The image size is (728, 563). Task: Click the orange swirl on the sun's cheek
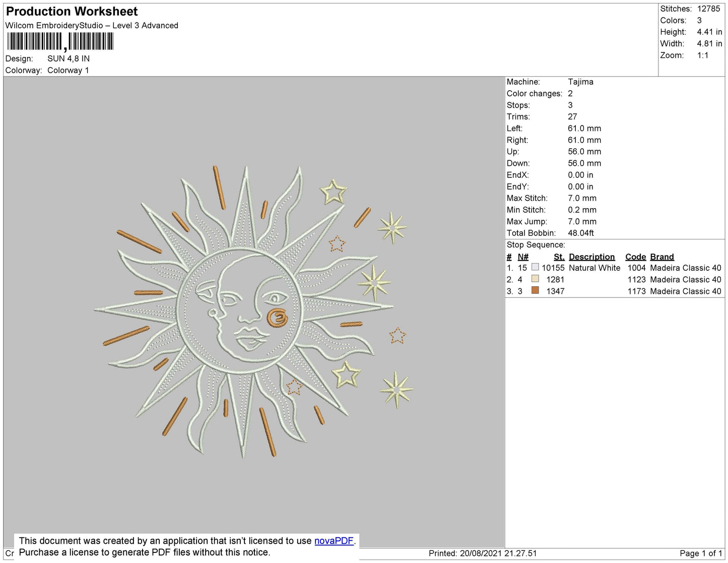coord(277,318)
